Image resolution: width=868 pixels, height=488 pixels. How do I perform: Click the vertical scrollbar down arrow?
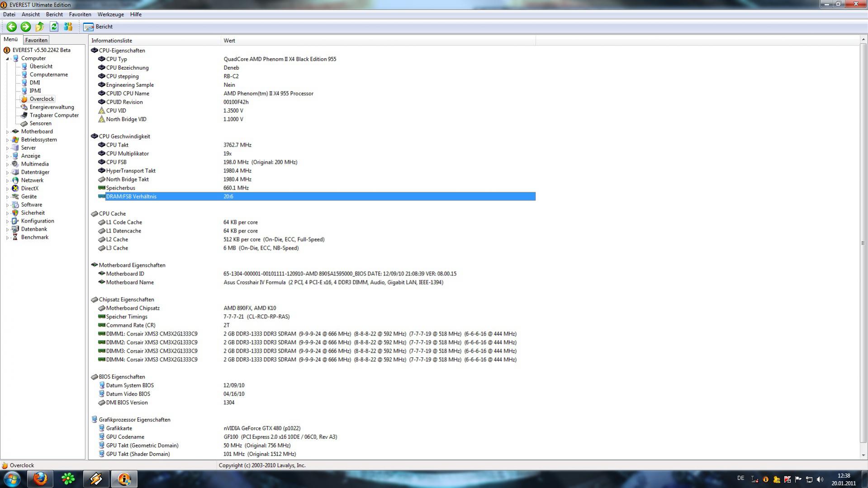(863, 455)
